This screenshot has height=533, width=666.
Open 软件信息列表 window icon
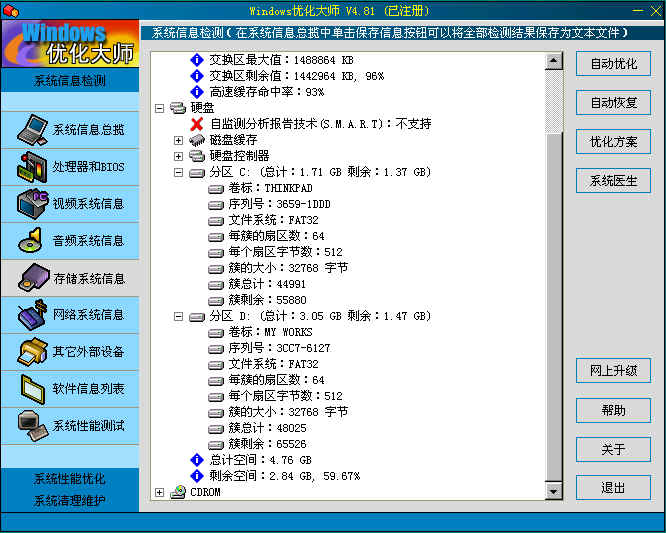coord(33,389)
